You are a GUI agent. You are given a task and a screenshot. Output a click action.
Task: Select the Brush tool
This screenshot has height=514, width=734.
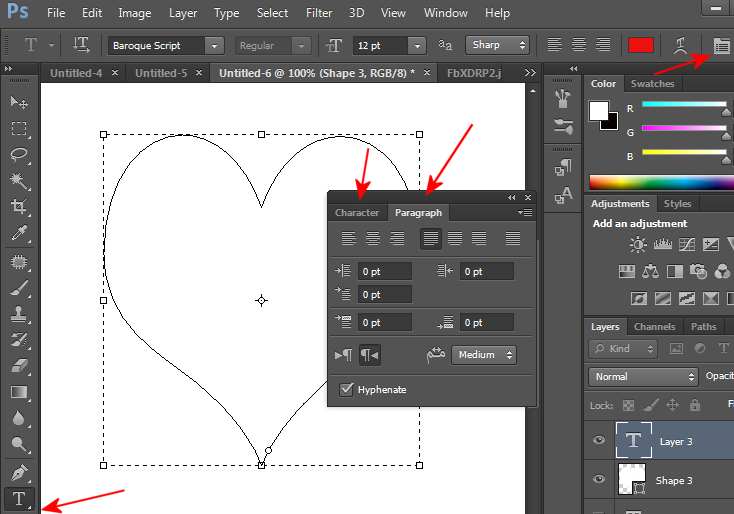(x=19, y=288)
